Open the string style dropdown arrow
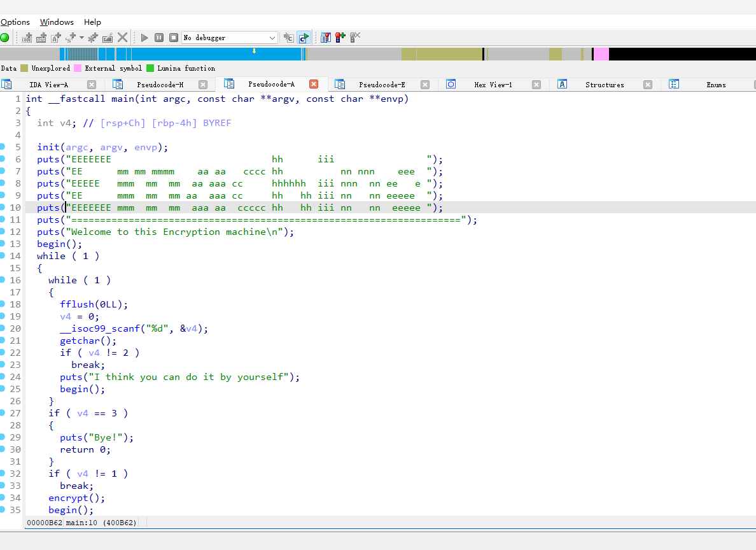The image size is (756, 550). [x=81, y=38]
